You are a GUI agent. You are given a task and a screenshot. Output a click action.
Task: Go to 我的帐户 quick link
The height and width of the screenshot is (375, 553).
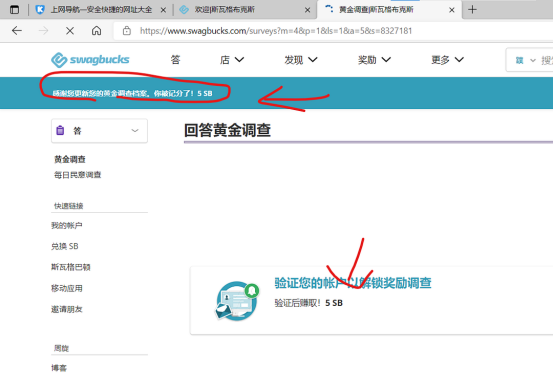click(x=67, y=225)
